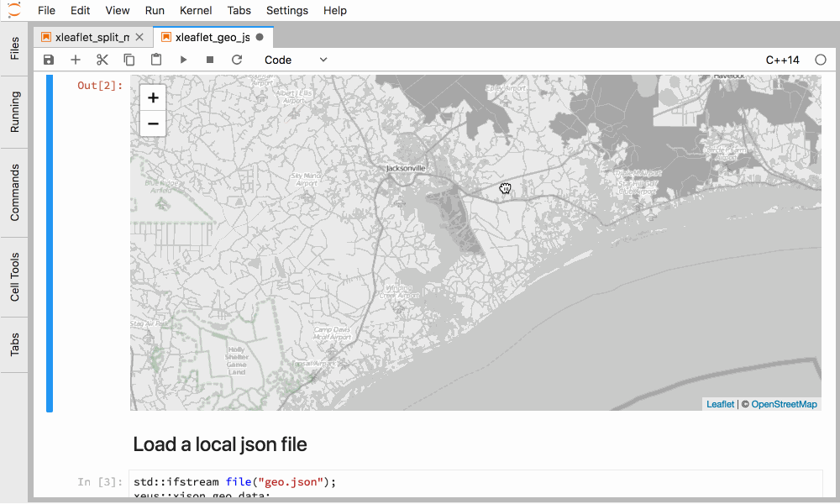Viewport: 840px width, 504px height.
Task: Open the View menu
Action: [118, 10]
